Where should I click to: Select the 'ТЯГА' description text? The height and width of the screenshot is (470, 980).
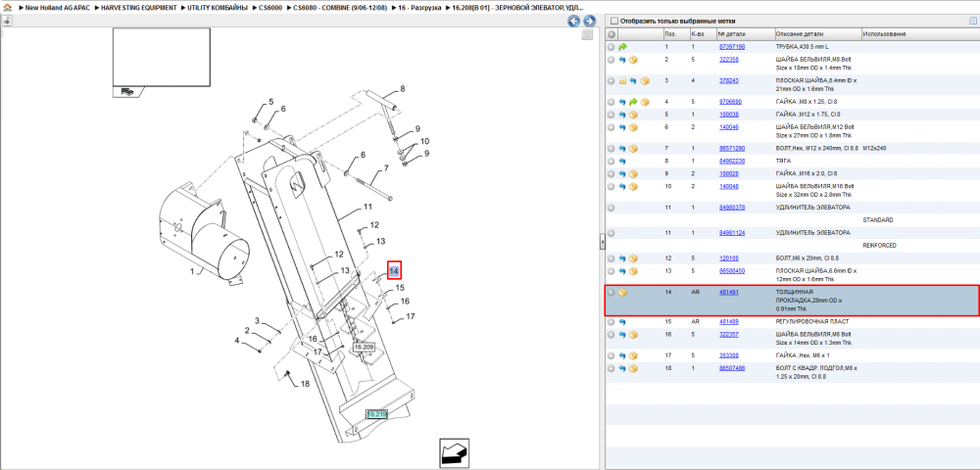pyautogui.click(x=783, y=161)
